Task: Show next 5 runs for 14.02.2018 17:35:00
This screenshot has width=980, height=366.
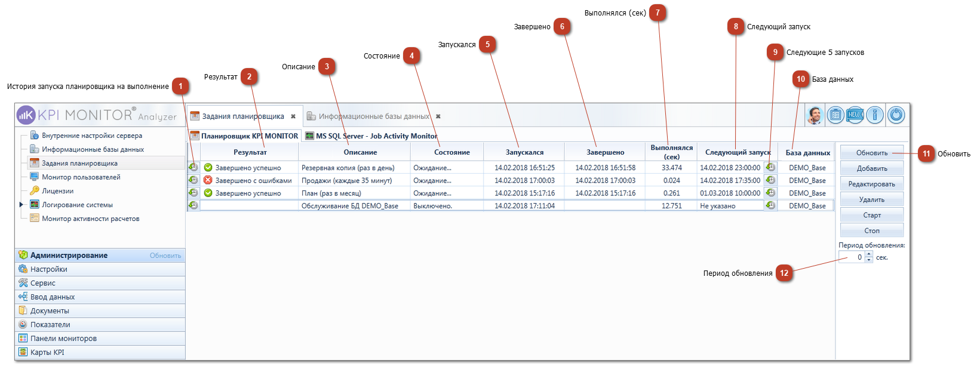Action: click(770, 180)
